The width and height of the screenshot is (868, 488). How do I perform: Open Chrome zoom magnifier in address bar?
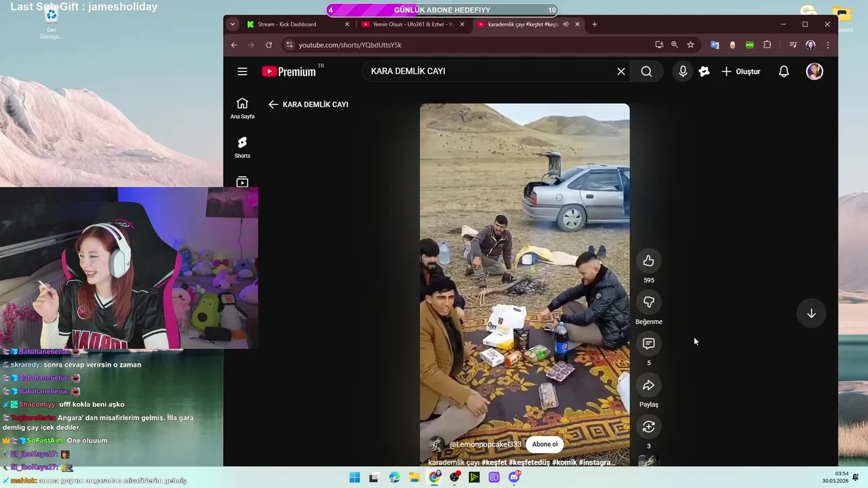point(674,45)
